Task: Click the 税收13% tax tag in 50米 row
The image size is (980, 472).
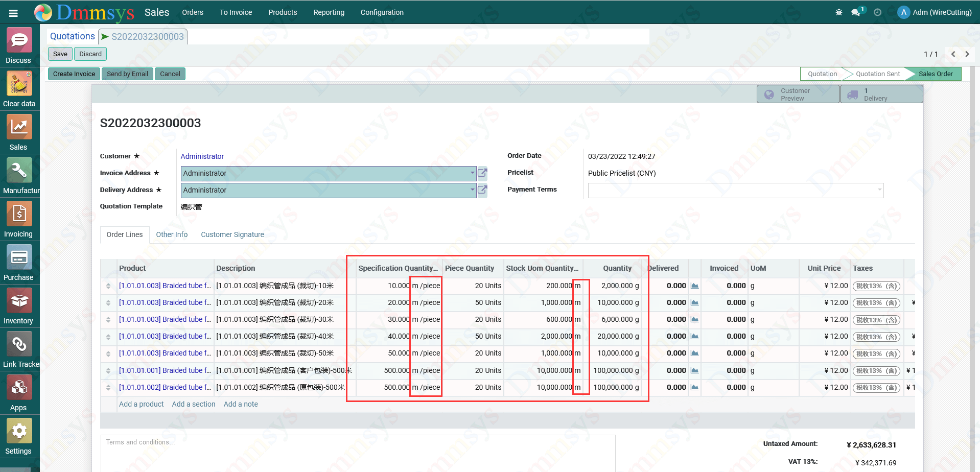Action: (876, 353)
